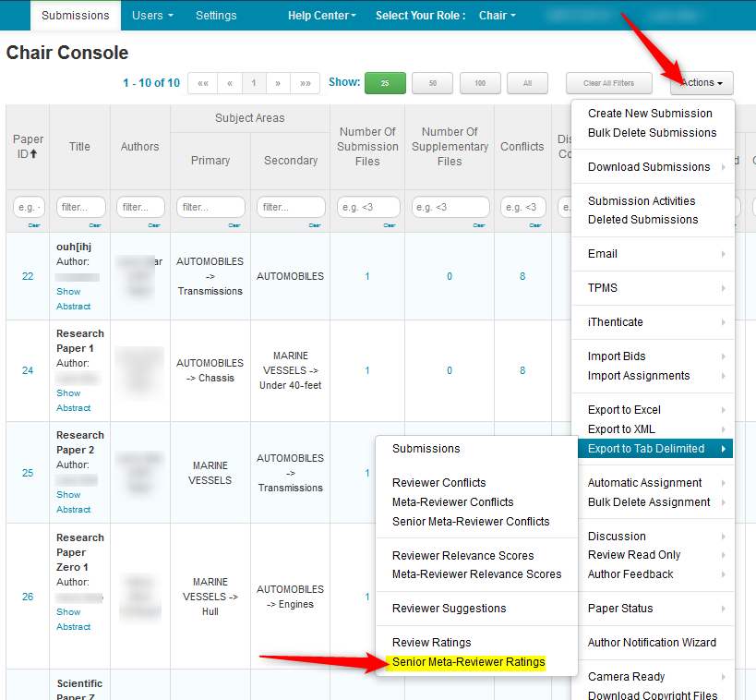Open the paper ID 24 link
This screenshot has width=756, height=700.
click(x=28, y=370)
